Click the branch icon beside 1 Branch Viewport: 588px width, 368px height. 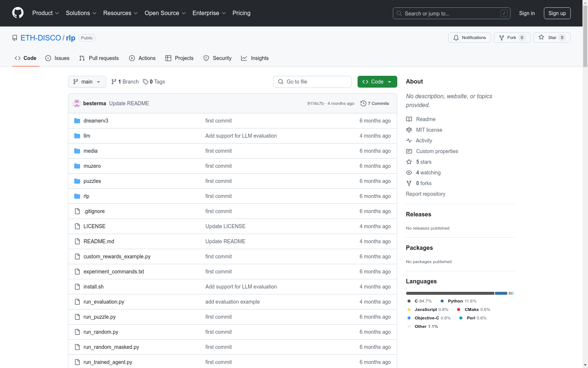click(x=114, y=82)
